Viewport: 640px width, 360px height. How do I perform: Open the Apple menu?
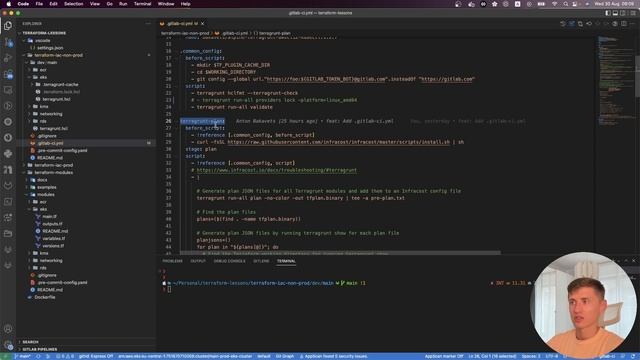8,4
